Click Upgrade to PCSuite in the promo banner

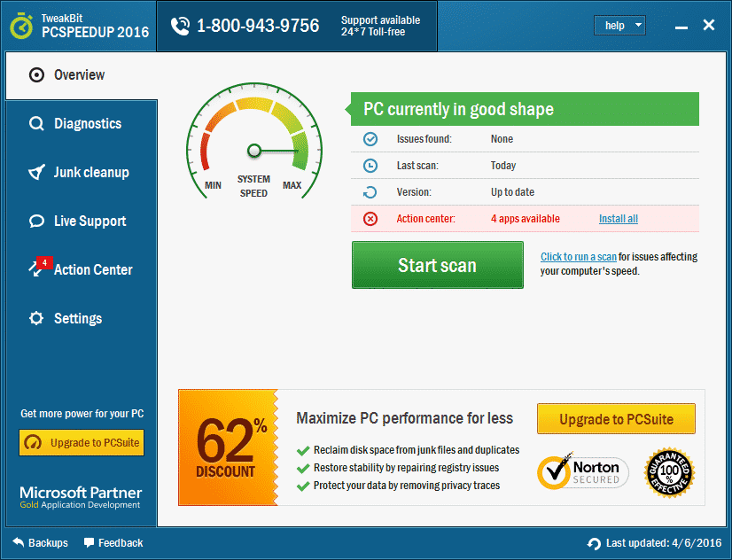[616, 419]
